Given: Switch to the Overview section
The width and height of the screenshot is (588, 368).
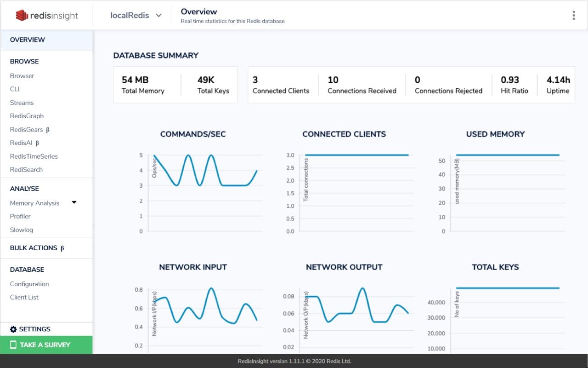Looking at the screenshot, I should (28, 40).
